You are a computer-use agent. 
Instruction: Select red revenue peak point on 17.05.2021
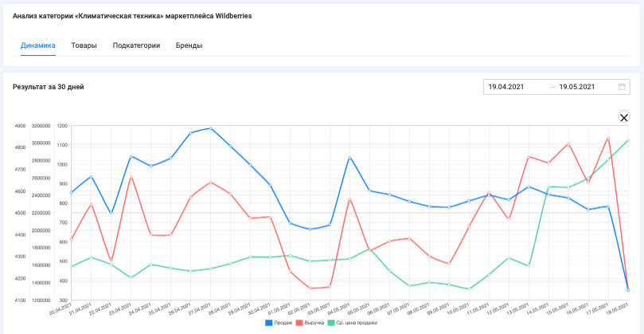pos(608,139)
